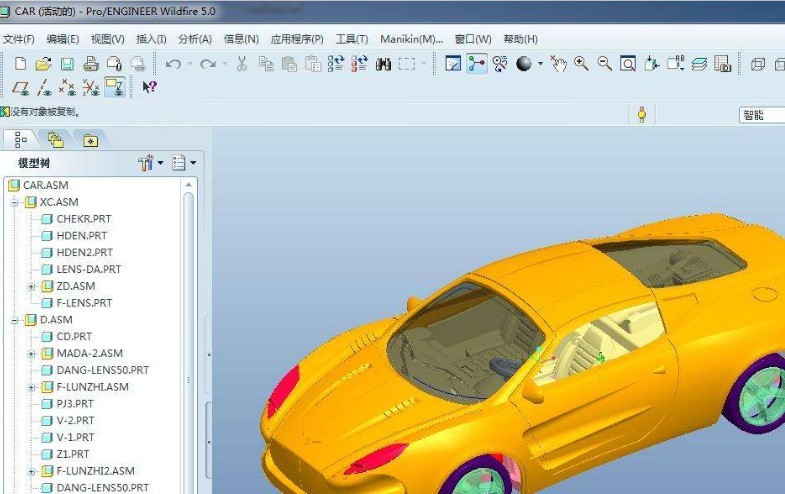This screenshot has height=494, width=785.
Task: Open the 分析(A) menu
Action: click(x=194, y=39)
